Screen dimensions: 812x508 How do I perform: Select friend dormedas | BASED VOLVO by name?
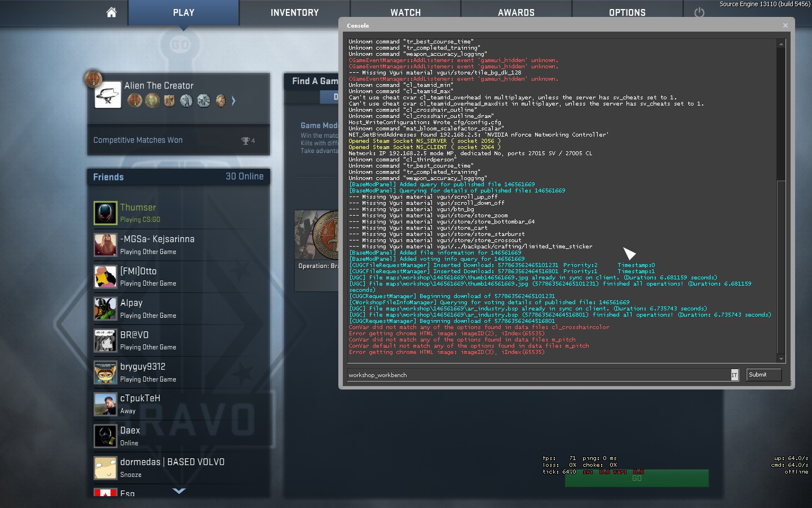[x=173, y=462]
